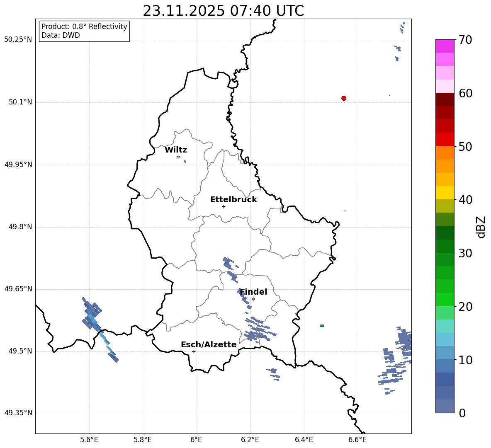
Task: Click the colorbar 60 tick label
Action: click(x=466, y=93)
